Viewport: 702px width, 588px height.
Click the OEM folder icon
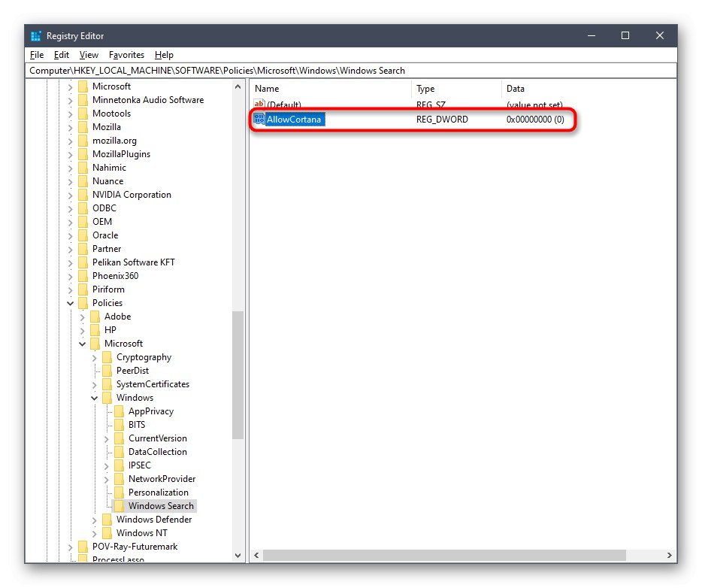point(83,222)
